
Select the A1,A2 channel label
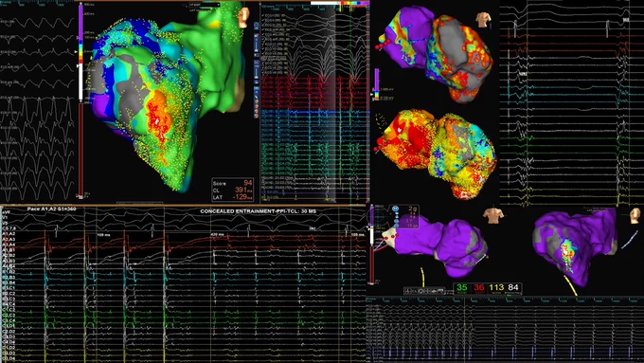[x=9, y=234]
